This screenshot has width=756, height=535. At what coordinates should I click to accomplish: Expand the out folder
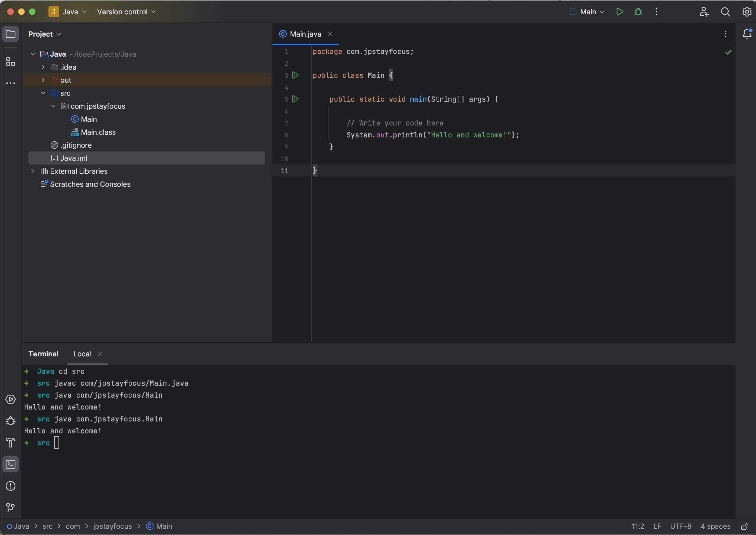point(43,80)
